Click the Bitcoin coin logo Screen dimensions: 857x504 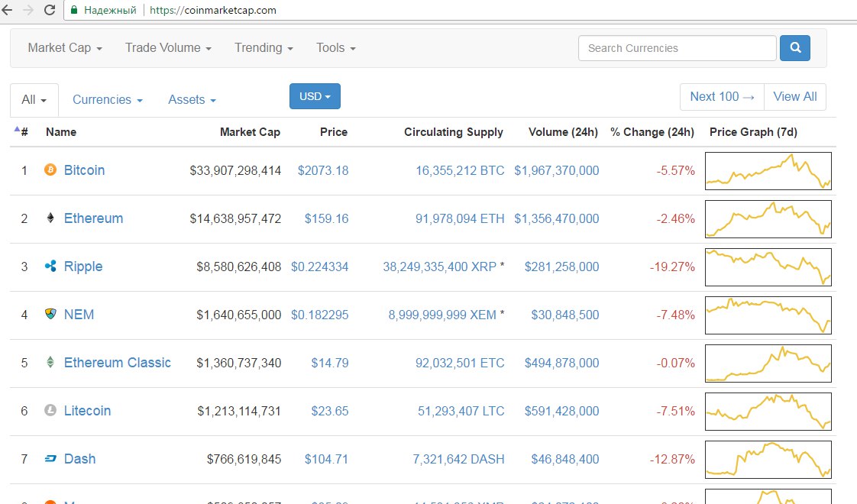point(50,170)
